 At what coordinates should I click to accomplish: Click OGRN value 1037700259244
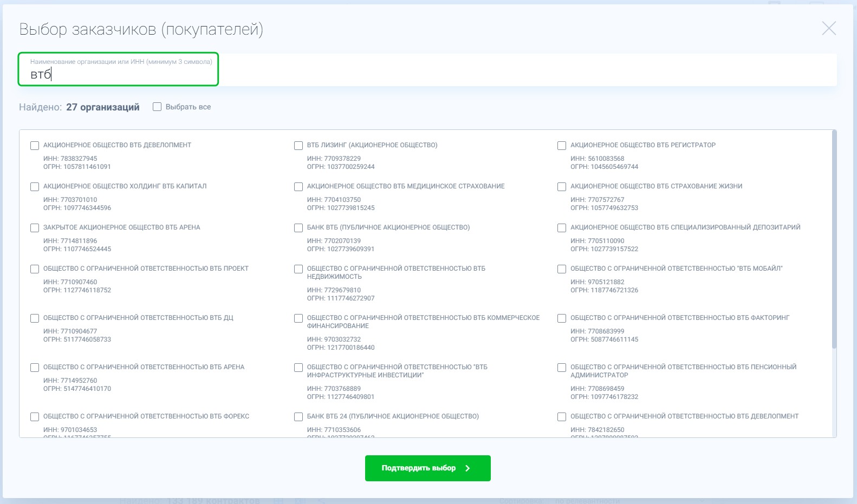tap(351, 167)
